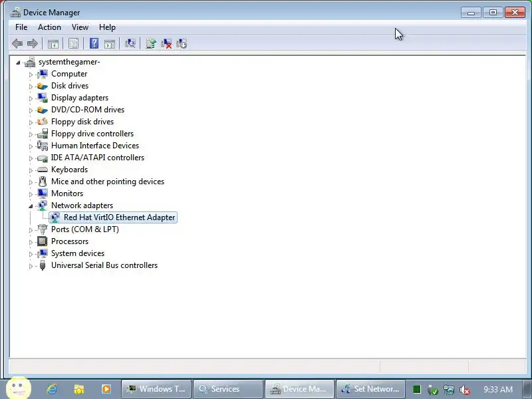Expand the IDE ATA/ATAPI controllers category
The image size is (532, 399).
pyautogui.click(x=31, y=158)
